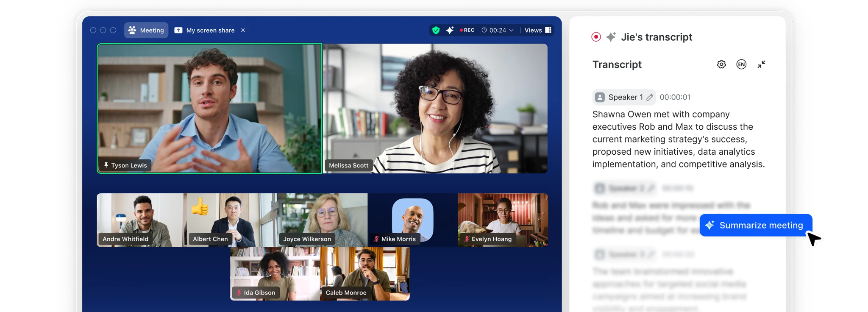Click the pin icon next to Tyson Lewis
Screen dimensions: 868x312
(106, 165)
